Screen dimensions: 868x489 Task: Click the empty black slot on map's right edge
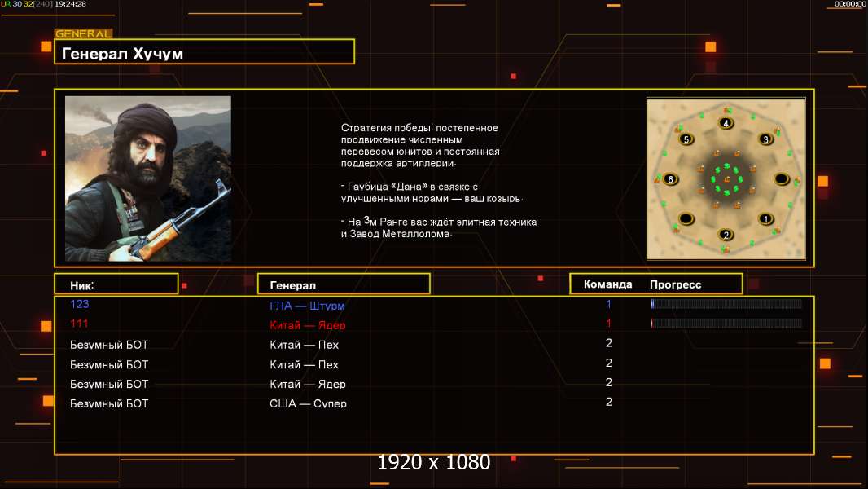[x=781, y=178]
